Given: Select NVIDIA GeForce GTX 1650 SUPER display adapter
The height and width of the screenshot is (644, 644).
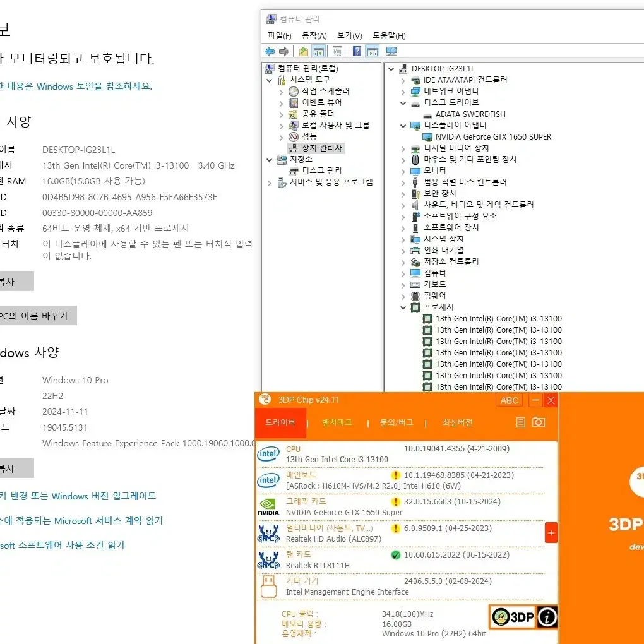Looking at the screenshot, I should coord(493,137).
